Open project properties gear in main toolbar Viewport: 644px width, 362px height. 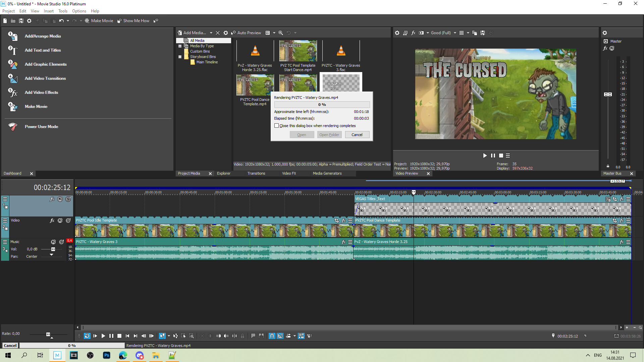[x=29, y=21]
